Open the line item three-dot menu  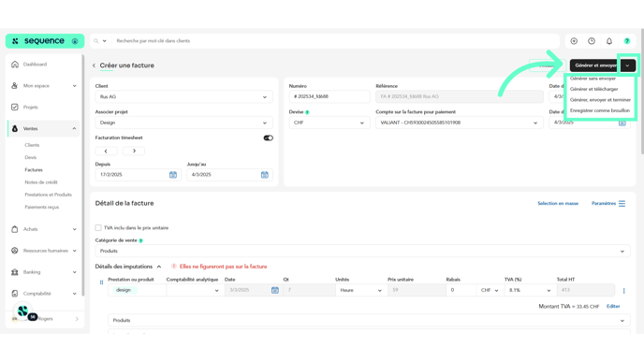coord(623,291)
